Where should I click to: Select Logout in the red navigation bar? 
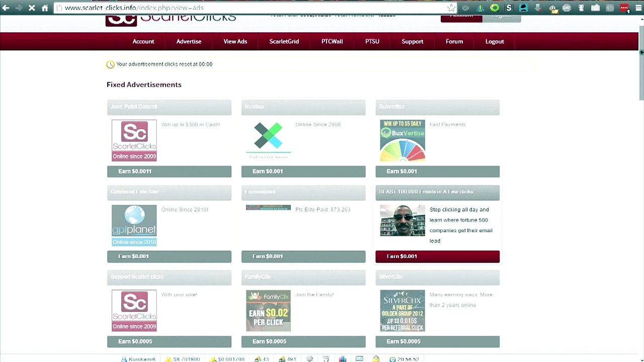(495, 42)
